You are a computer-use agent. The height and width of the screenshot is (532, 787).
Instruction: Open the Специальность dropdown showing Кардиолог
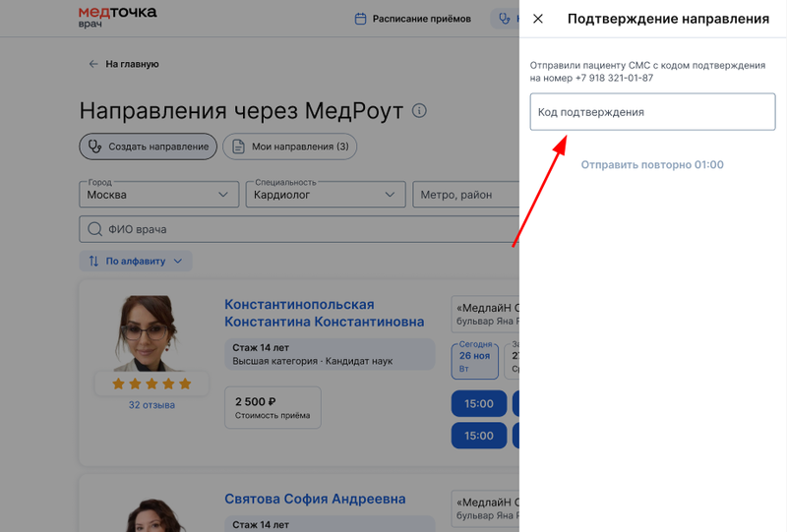[x=326, y=195]
